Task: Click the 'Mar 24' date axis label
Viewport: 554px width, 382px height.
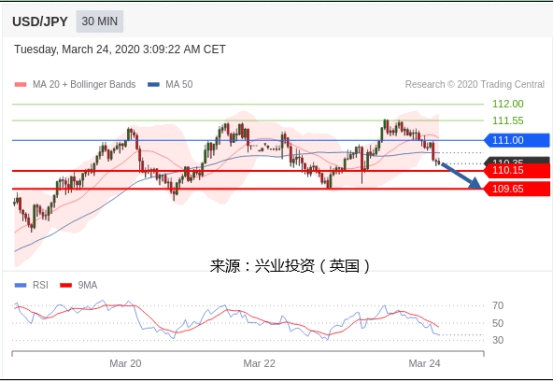Action: (424, 363)
